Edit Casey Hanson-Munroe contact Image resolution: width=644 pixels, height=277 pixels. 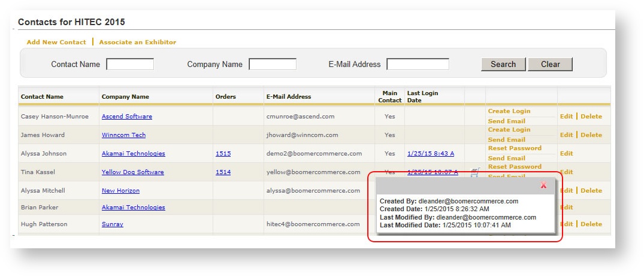point(566,117)
